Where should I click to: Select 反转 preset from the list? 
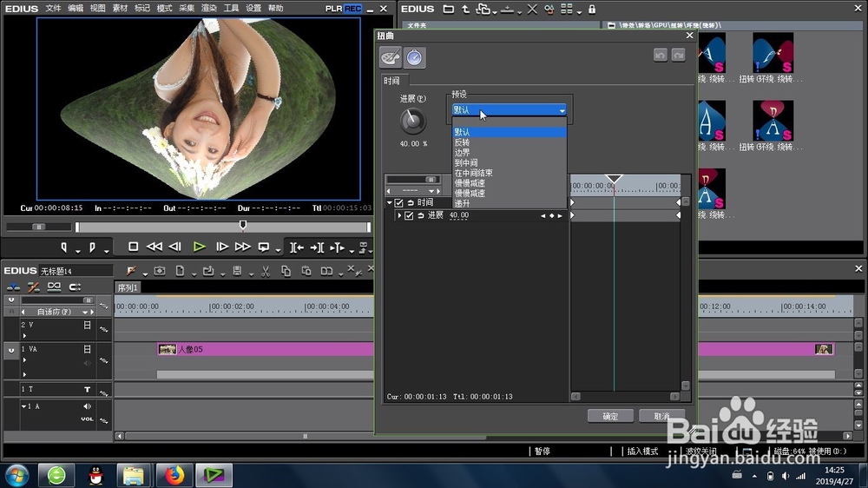pos(509,142)
